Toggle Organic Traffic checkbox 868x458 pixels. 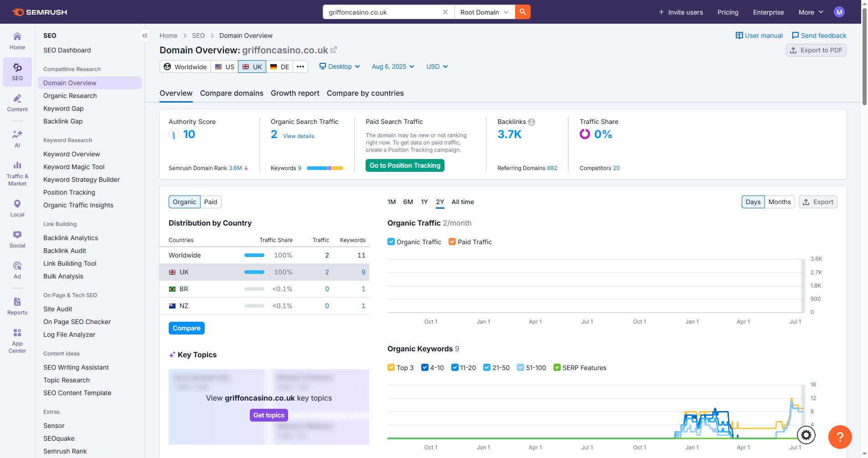391,242
